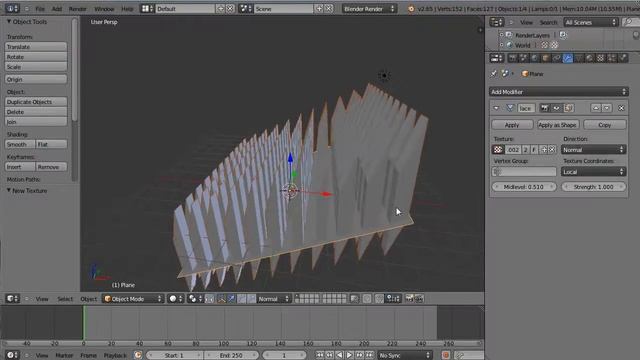Open the Material properties tab icon

590,58
